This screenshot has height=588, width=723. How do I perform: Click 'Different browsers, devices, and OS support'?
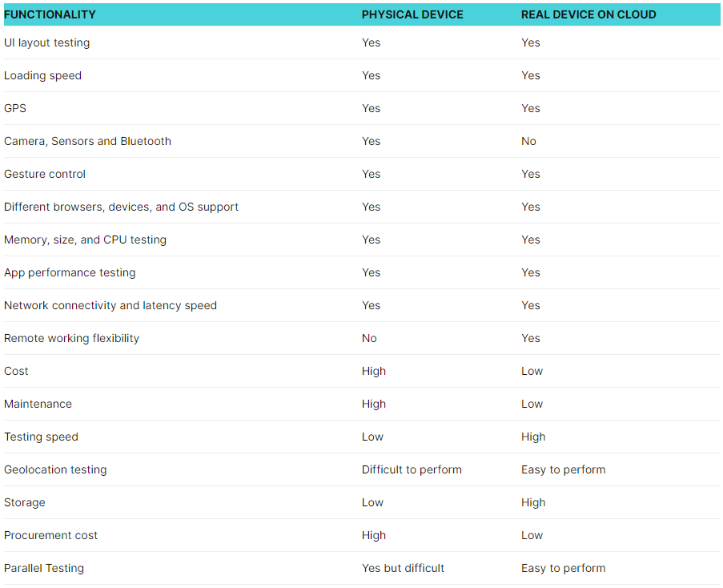pos(121,207)
